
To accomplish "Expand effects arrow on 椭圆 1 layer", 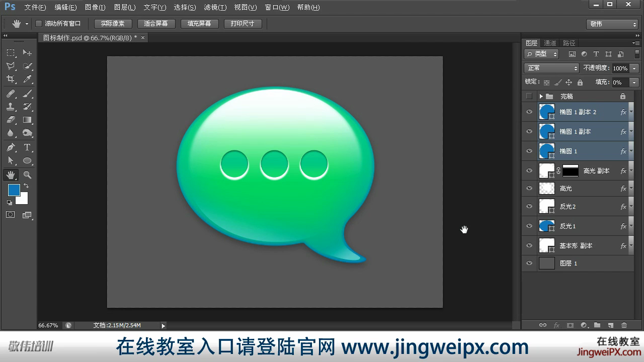I will tap(631, 151).
